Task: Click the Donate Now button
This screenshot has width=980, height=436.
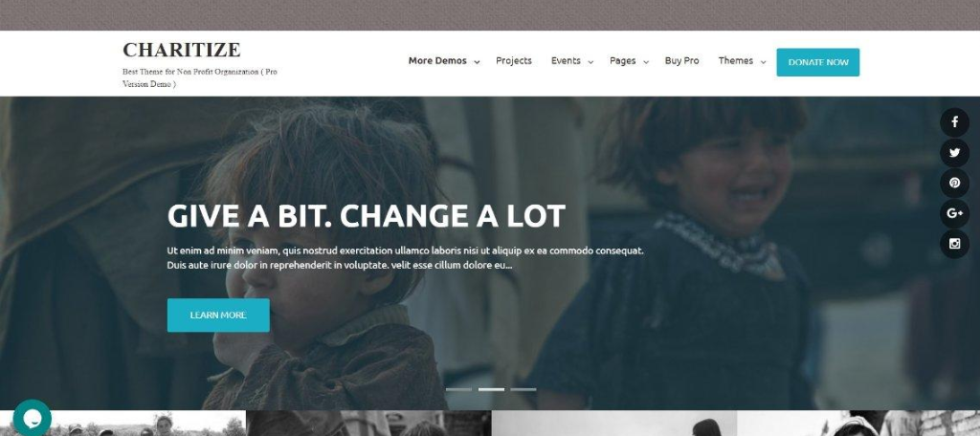Action: click(x=817, y=62)
